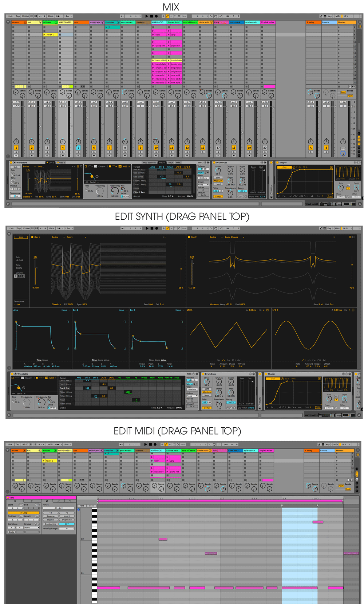364x604 pixels.
Task: Open the Amp envelope None loop-mode dropdown
Action: tap(66, 310)
